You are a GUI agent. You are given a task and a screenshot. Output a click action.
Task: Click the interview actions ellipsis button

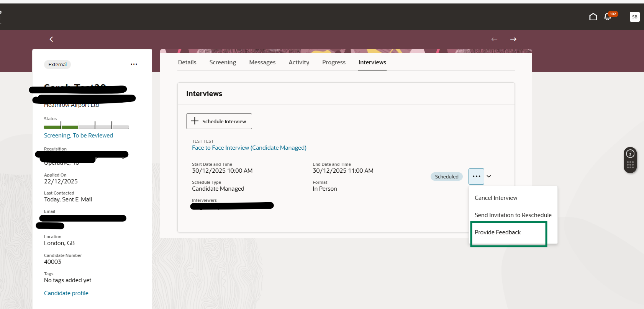(476, 177)
